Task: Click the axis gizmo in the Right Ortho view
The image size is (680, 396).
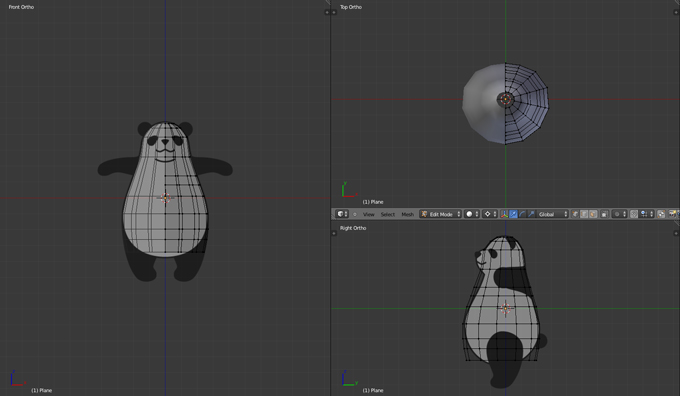Action: 349,378
